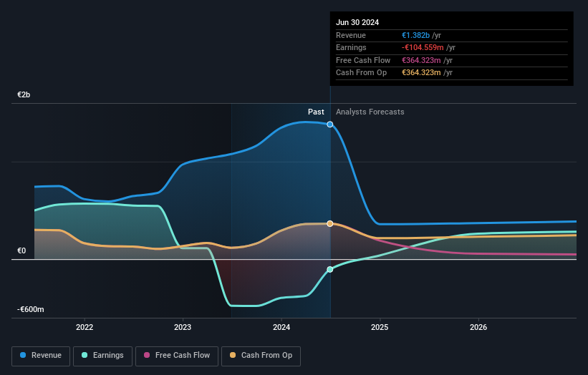Toggle the Cash From Op legend button
This screenshot has height=375, width=588.
click(261, 356)
